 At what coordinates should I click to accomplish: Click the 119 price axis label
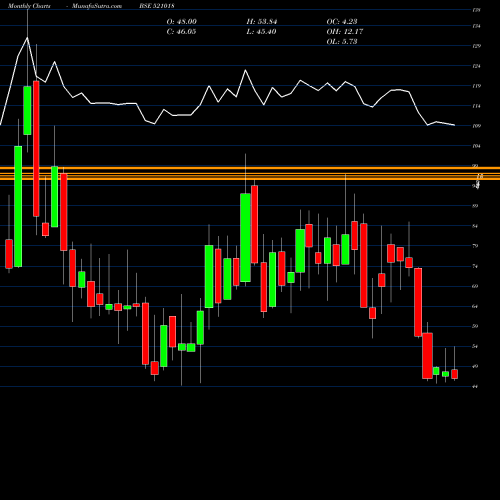tap(477, 86)
